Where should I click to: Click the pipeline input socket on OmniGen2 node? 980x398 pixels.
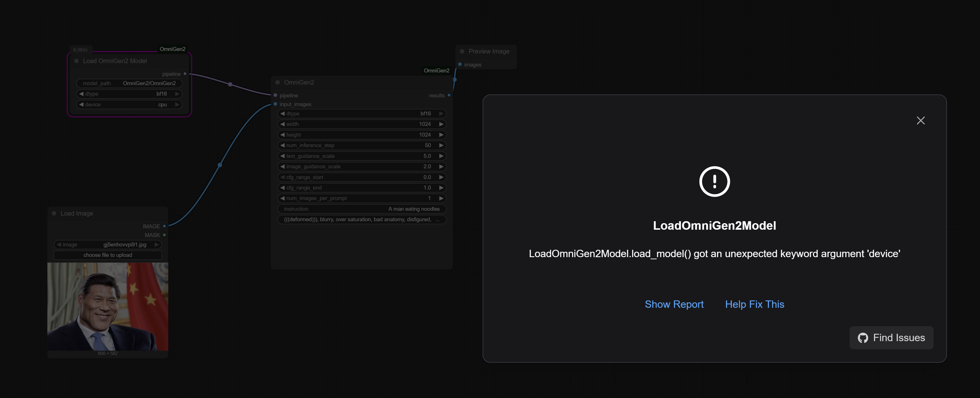click(x=276, y=95)
